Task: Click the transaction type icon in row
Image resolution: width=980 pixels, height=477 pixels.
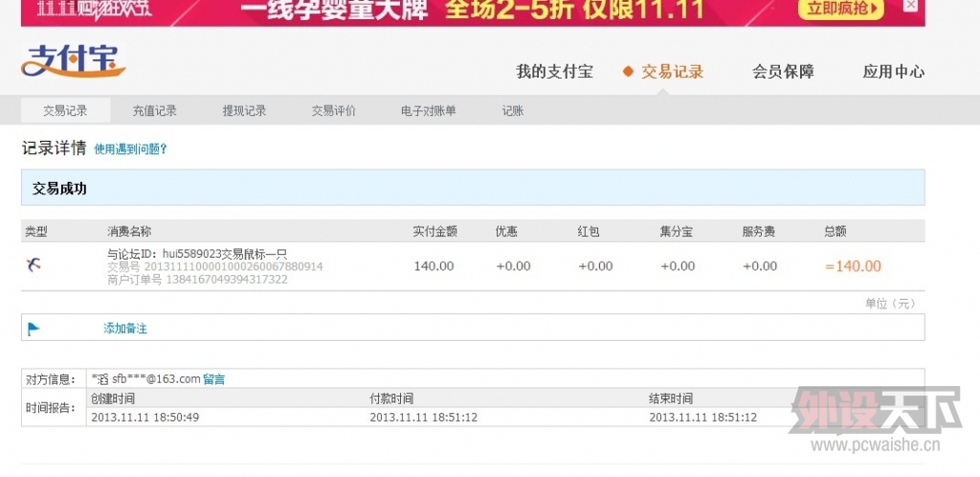Action: point(33,265)
